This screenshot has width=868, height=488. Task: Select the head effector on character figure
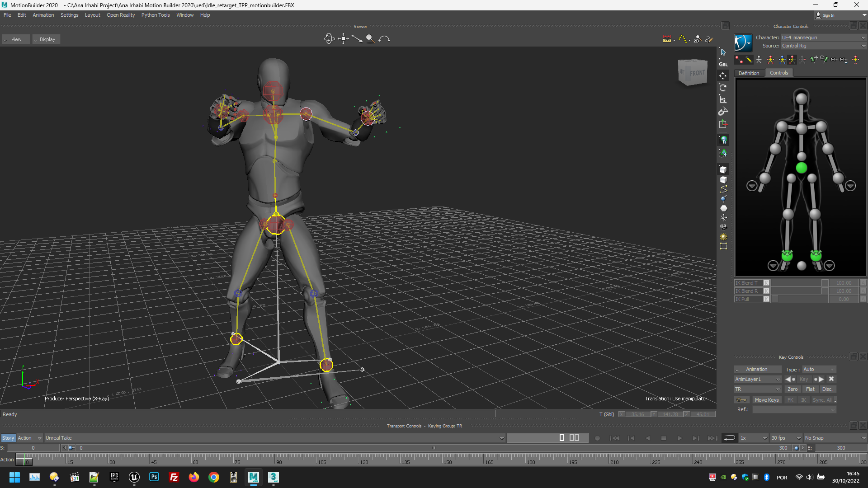(x=801, y=98)
